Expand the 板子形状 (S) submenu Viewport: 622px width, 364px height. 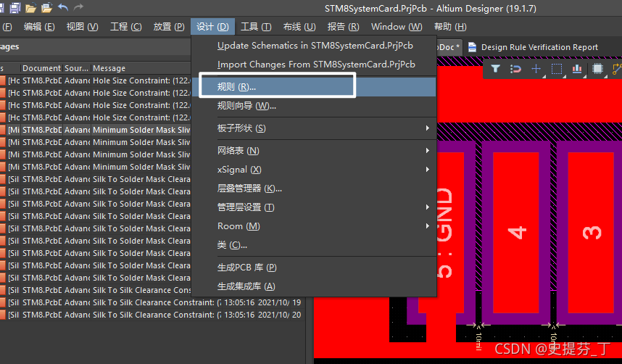[314, 128]
